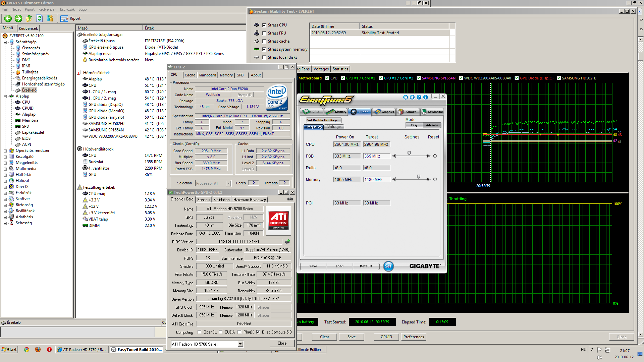This screenshot has width=644, height=362.
Task: Click the GPU-Z camera screenshot icon
Action: click(x=290, y=199)
